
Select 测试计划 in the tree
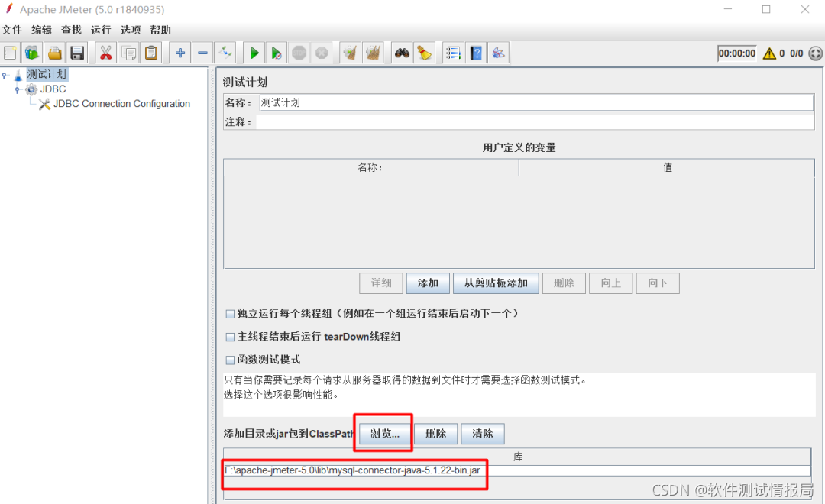[x=47, y=74]
